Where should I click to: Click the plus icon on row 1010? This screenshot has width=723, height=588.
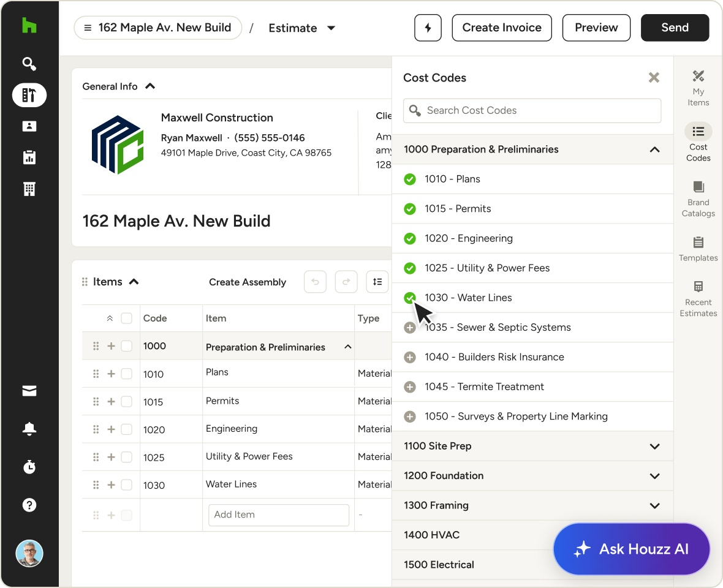pos(111,374)
